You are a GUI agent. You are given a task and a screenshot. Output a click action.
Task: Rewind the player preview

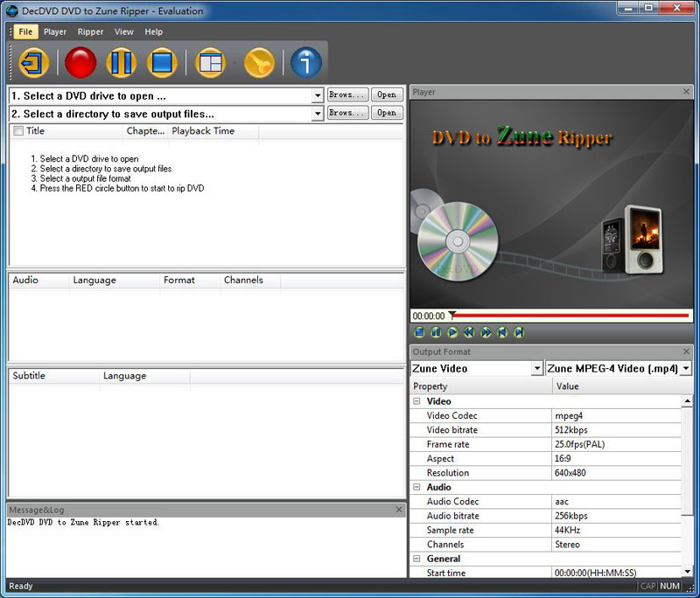point(469,332)
